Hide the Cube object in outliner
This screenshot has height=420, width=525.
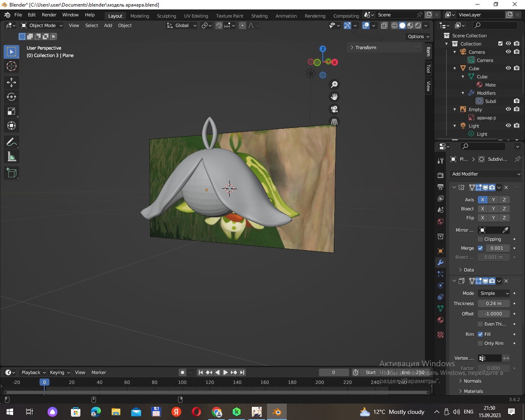[x=508, y=68]
